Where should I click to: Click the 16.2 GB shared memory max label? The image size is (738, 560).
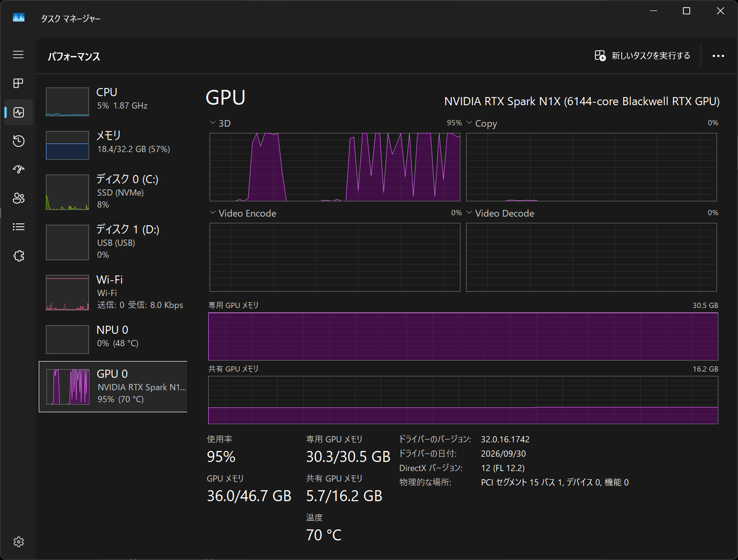point(705,369)
